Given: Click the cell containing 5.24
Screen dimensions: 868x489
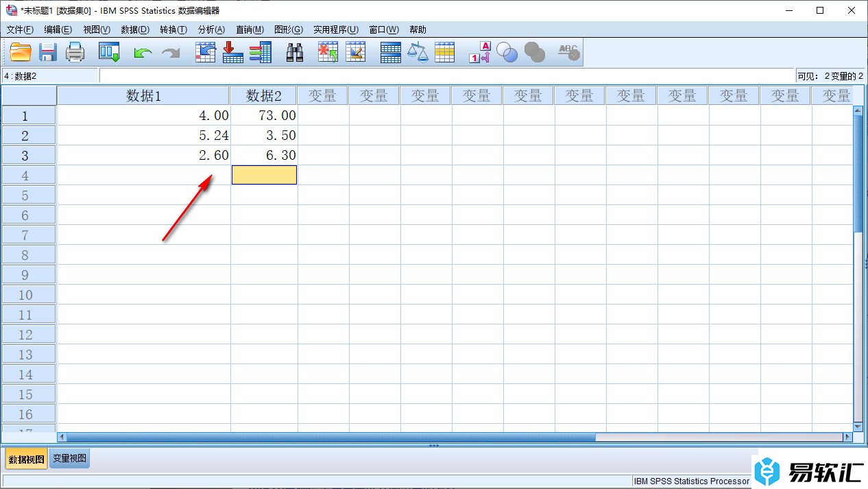Looking at the screenshot, I should (144, 136).
